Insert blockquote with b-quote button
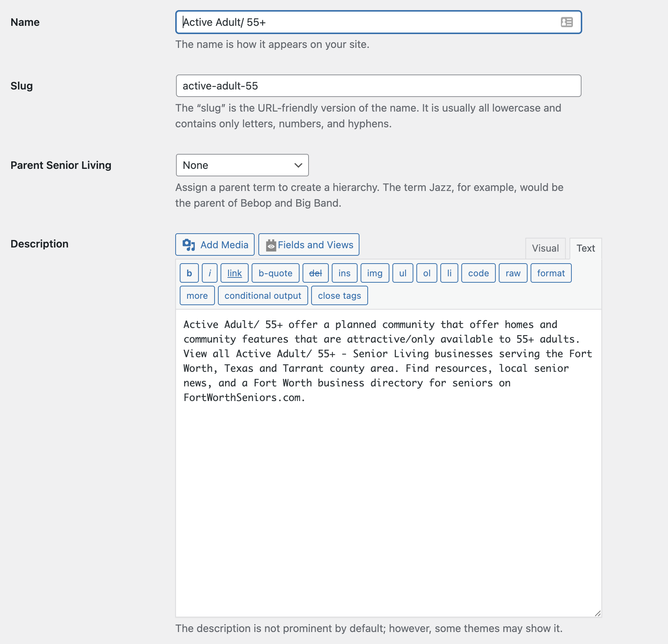 tap(276, 273)
